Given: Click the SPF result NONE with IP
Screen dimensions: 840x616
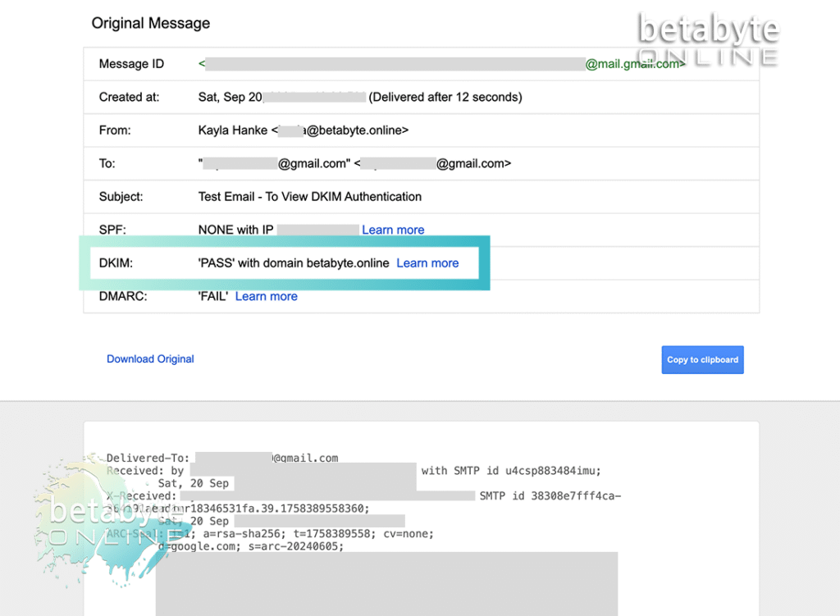Looking at the screenshot, I should (x=235, y=230).
